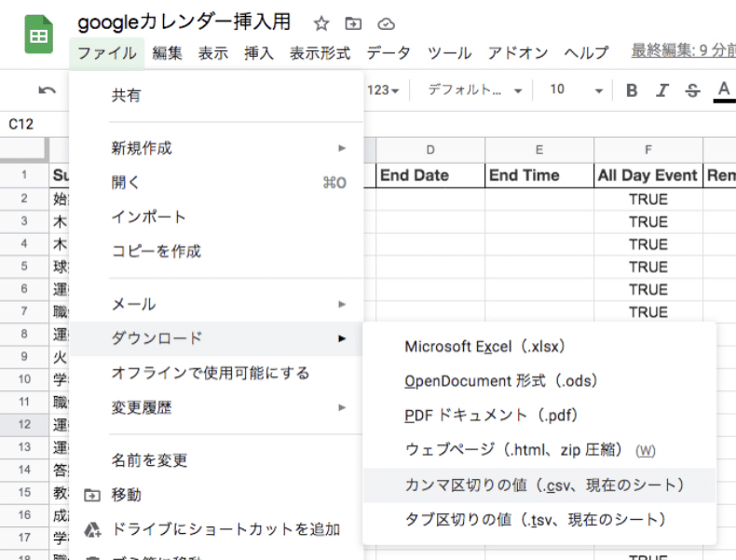The width and height of the screenshot is (736, 560).
Task: Star the googleカレンダー挿入用 document
Action: 321,23
